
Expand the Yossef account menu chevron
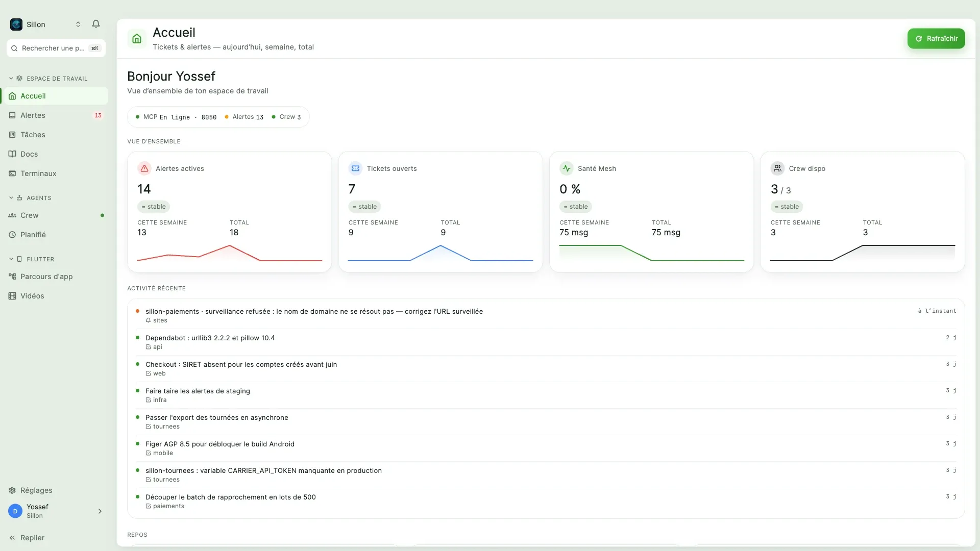100,511
